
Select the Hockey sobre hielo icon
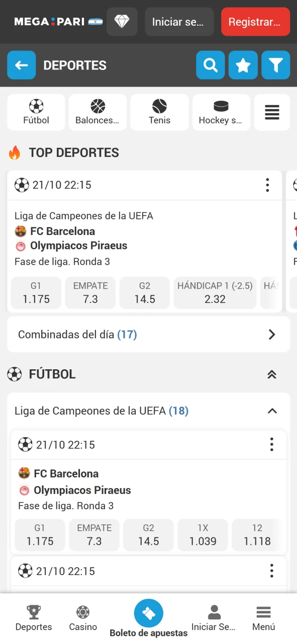(221, 112)
